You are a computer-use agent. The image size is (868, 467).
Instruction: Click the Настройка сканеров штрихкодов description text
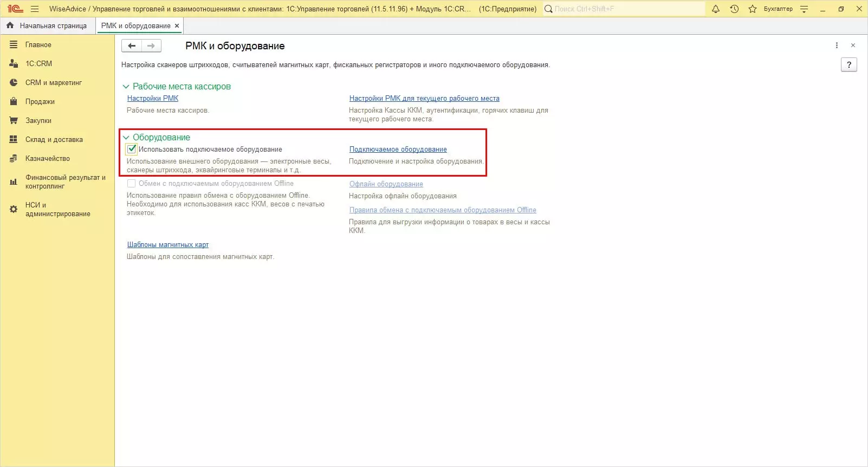click(x=335, y=65)
